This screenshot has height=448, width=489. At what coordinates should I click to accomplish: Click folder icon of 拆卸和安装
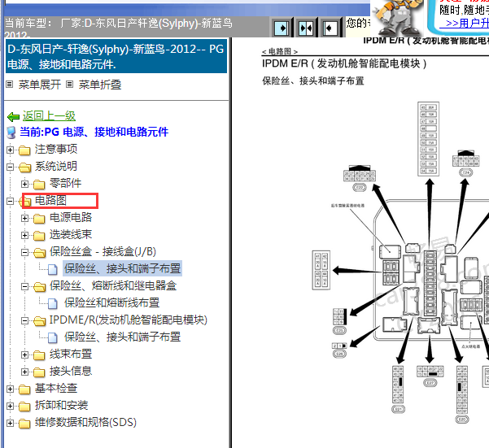click(24, 407)
